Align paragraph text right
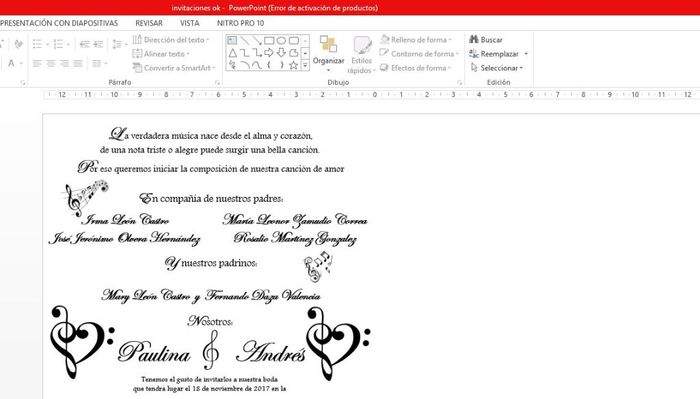This screenshot has width=700, height=399. [x=65, y=64]
